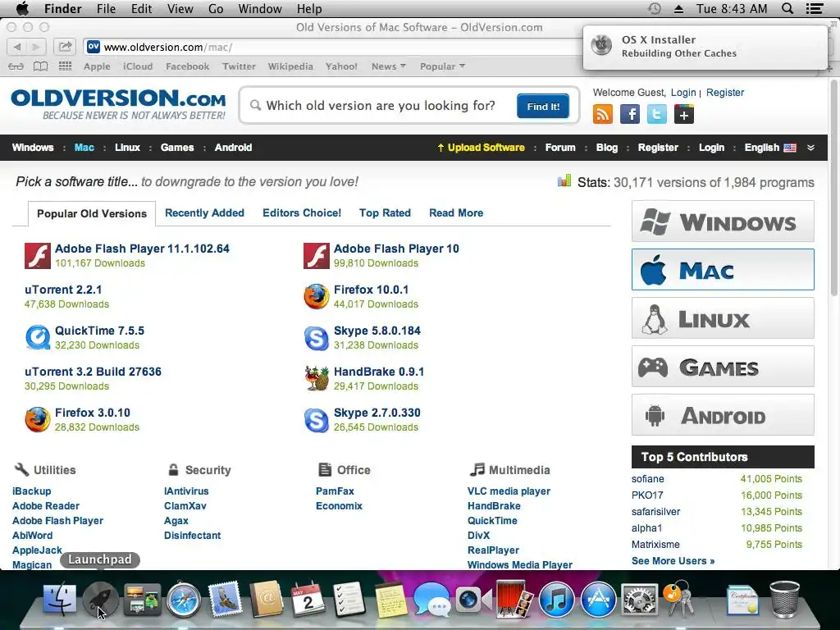Switch to Top Rated tab
This screenshot has width=840, height=630.
click(x=385, y=212)
